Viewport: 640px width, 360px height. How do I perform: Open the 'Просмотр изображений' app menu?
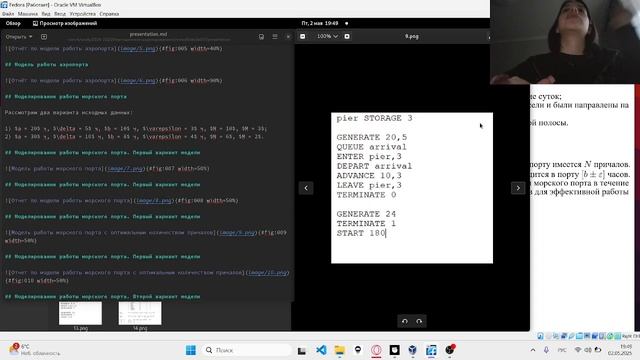pyautogui.click(x=65, y=23)
